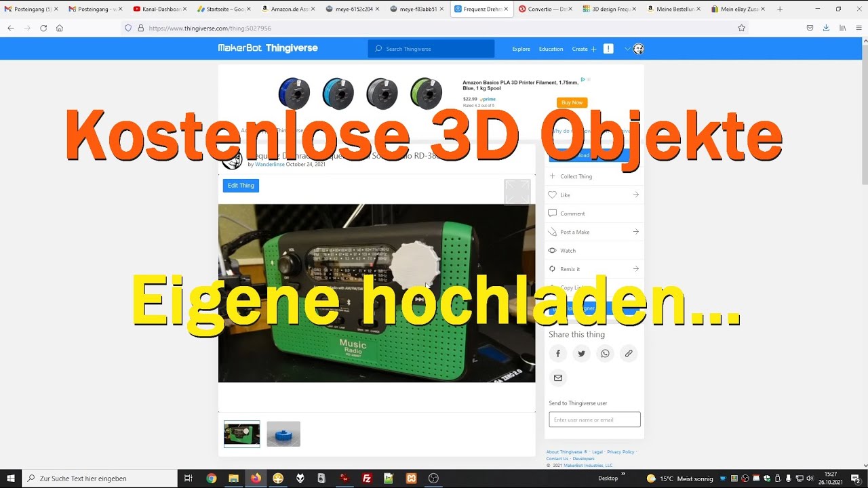This screenshot has width=868, height=488.
Task: Open Google Chrome from the taskbar
Action: pyautogui.click(x=212, y=479)
